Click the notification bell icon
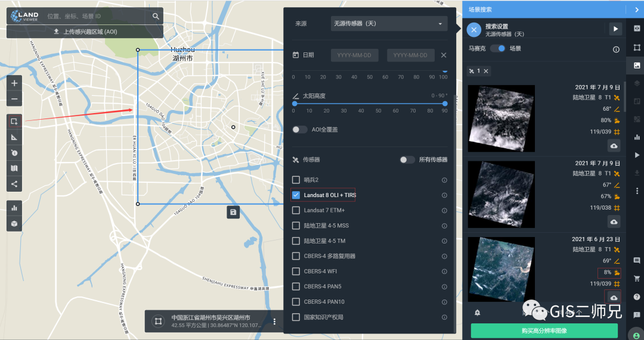Image resolution: width=644 pixels, height=340 pixels. [x=477, y=313]
